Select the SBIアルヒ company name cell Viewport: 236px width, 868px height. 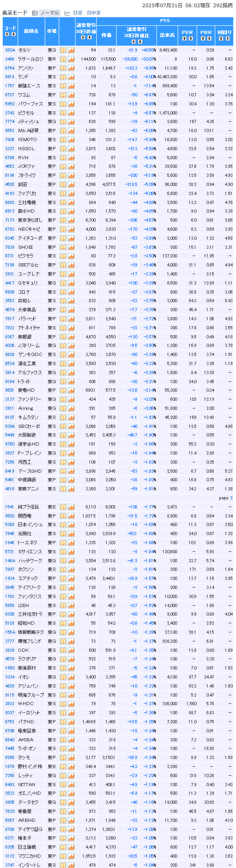click(31, 265)
